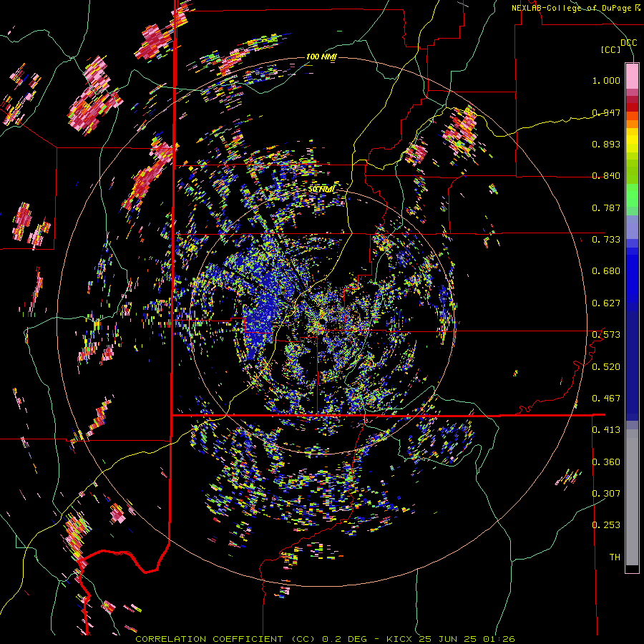The height and width of the screenshot is (644, 644).
Task: Click the CORRELATION COEFFICIENT (CC) caption text
Action: (226, 639)
